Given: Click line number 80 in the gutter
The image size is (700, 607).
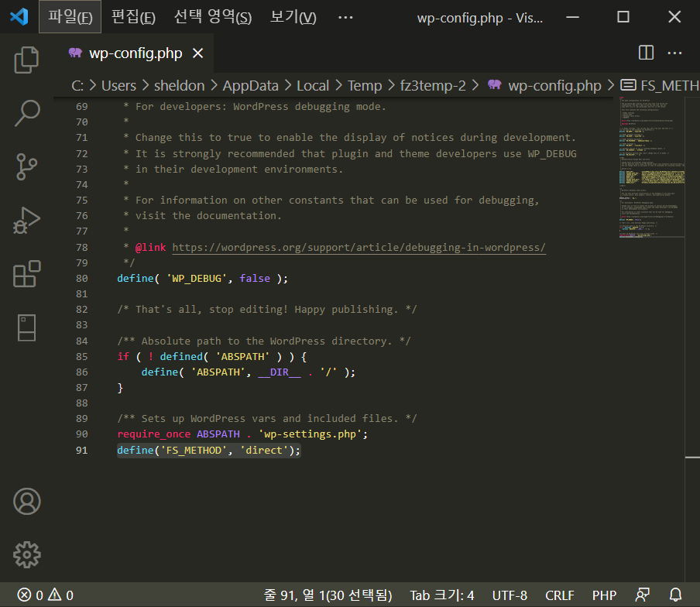Looking at the screenshot, I should coord(82,278).
